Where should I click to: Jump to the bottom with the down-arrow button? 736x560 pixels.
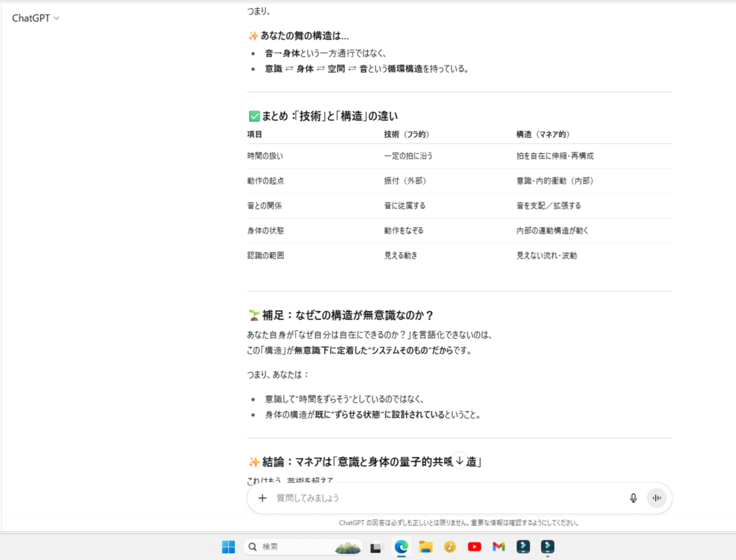coord(460,461)
